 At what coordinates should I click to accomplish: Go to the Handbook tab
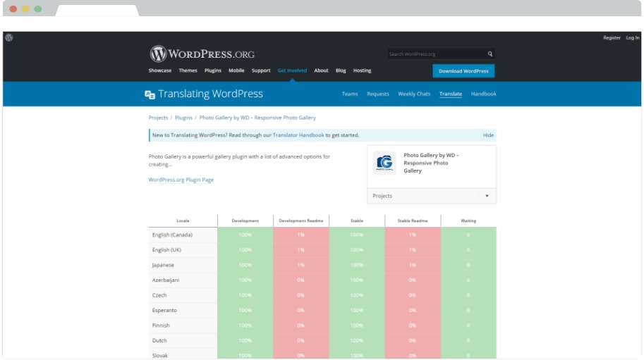483,94
